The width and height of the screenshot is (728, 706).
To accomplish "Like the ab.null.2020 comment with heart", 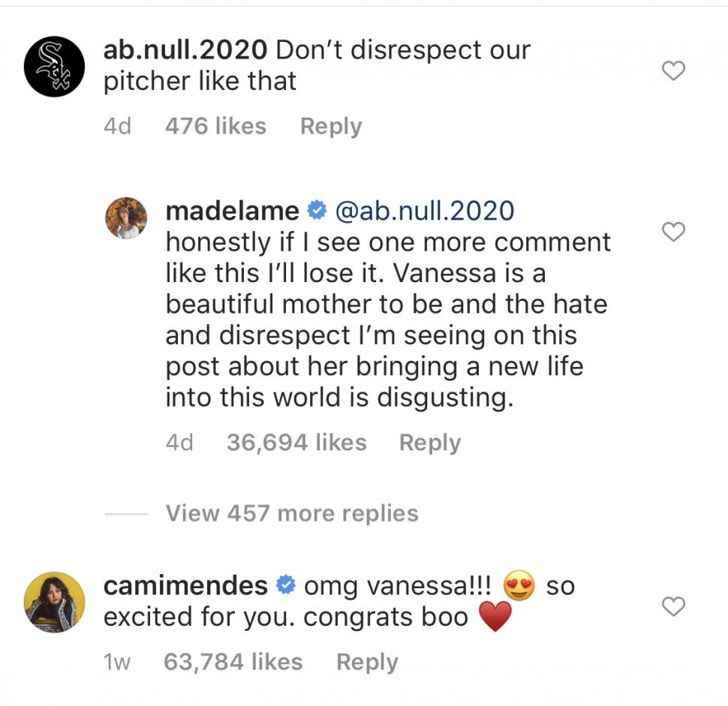I will 674,71.
